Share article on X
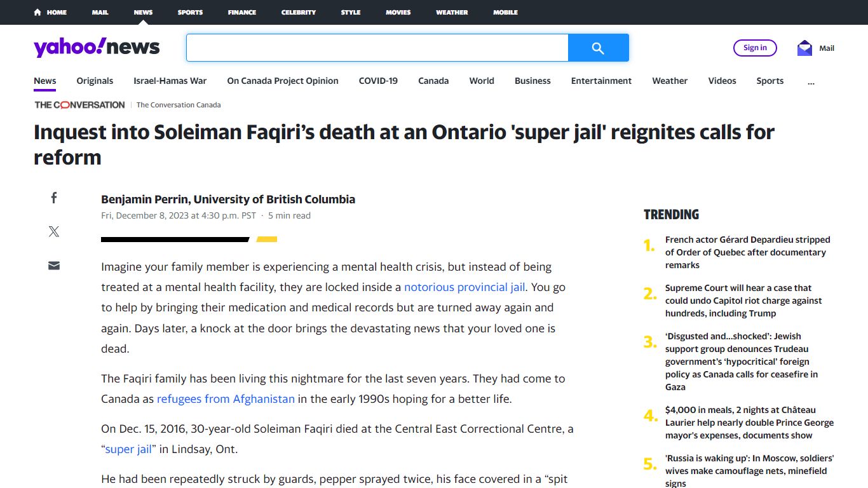The height and width of the screenshot is (488, 868). pyautogui.click(x=54, y=231)
